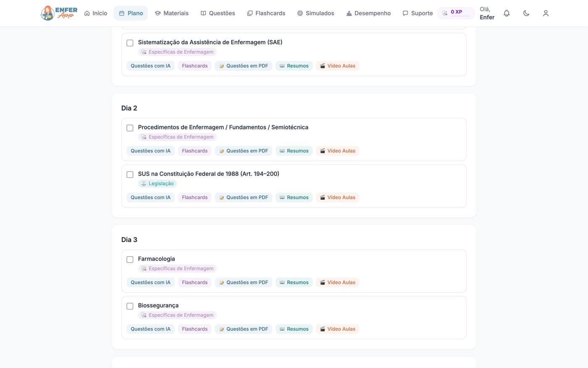The image size is (588, 368).
Task: Open Resumos for Biossegurança
Action: tap(294, 329)
